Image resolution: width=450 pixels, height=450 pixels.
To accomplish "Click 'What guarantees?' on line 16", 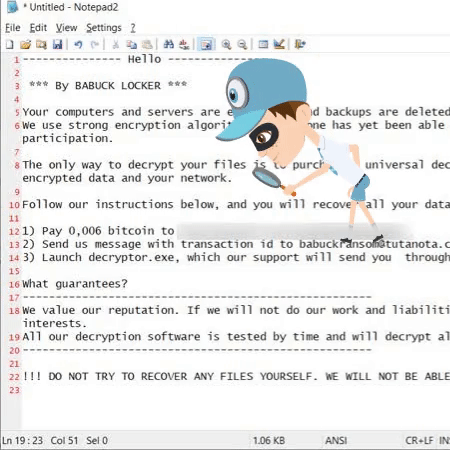I will [75, 284].
